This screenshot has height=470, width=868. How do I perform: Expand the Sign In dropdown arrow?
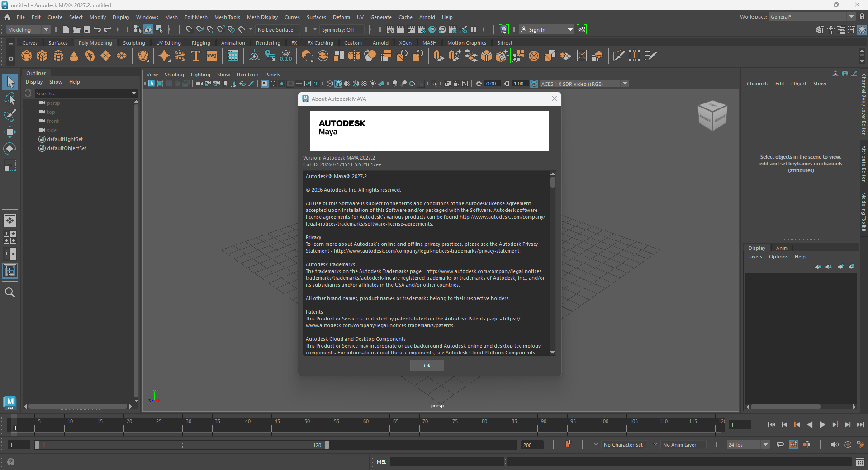click(x=570, y=30)
